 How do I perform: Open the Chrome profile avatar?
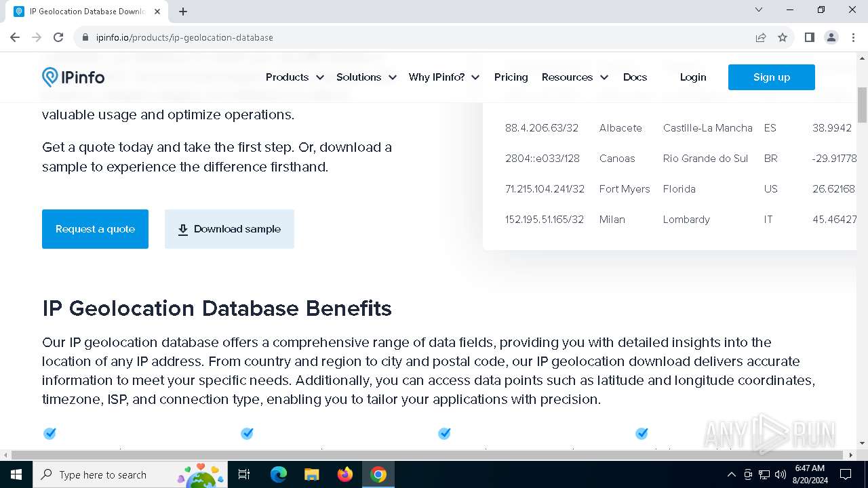tap(831, 37)
